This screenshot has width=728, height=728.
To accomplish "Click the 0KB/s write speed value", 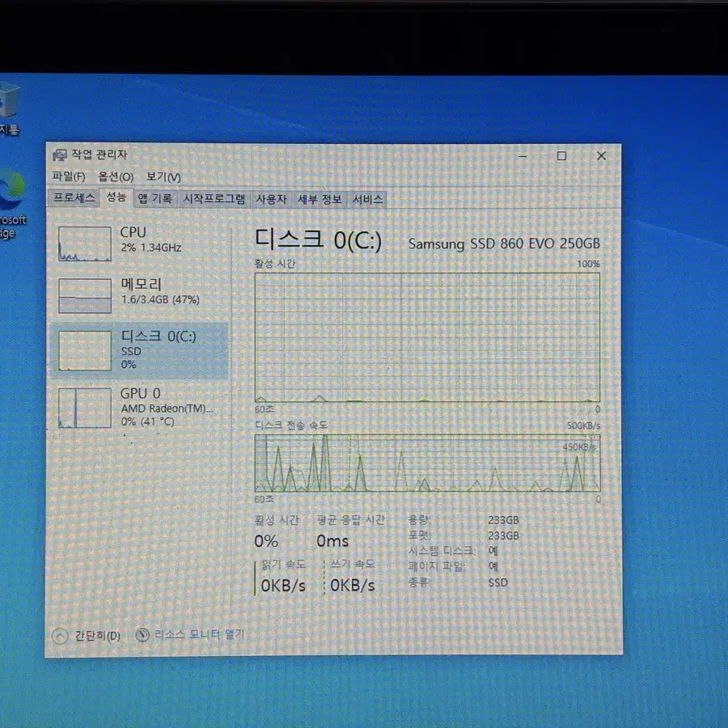I will pos(353,585).
